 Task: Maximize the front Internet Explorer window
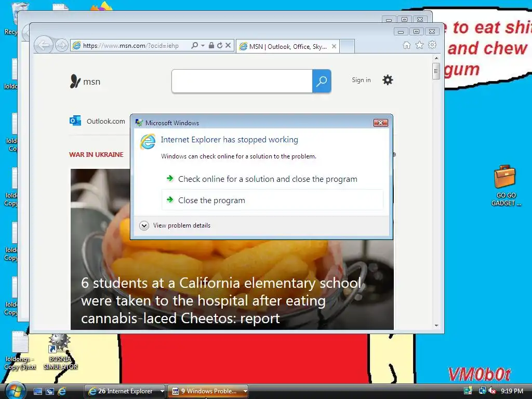click(416, 32)
